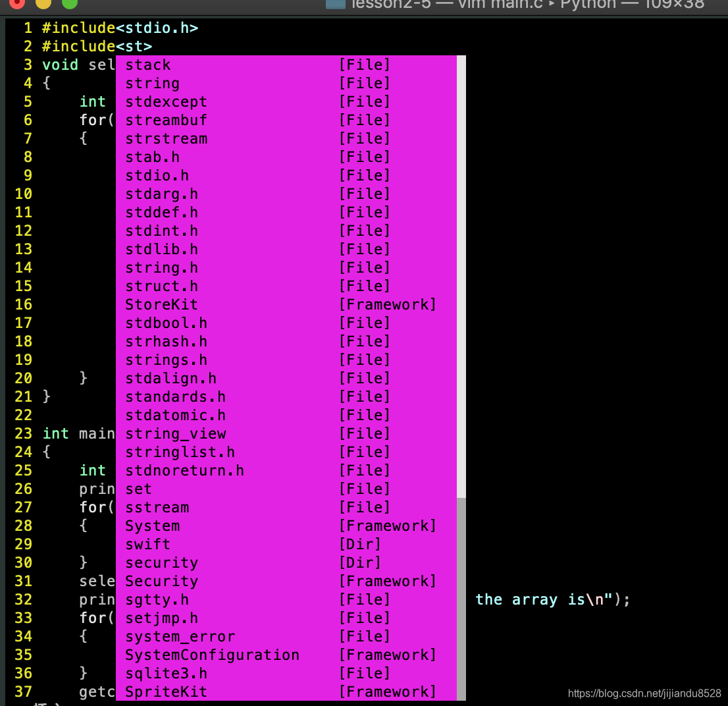Click the scrollbar track below the thumb

point(461,599)
